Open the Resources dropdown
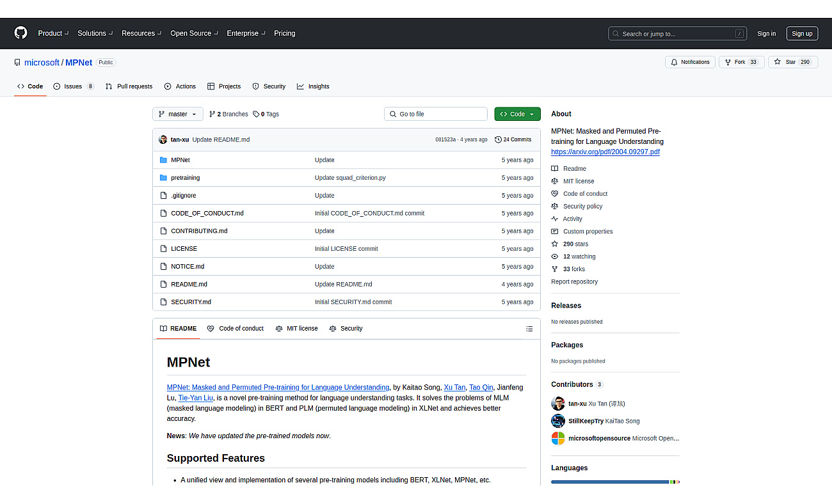 [x=141, y=33]
